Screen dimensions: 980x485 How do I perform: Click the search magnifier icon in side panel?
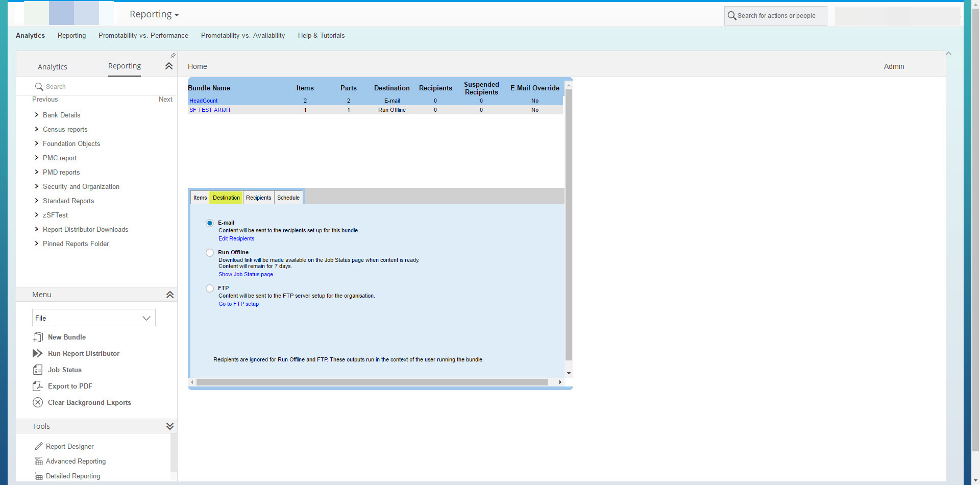pos(39,87)
